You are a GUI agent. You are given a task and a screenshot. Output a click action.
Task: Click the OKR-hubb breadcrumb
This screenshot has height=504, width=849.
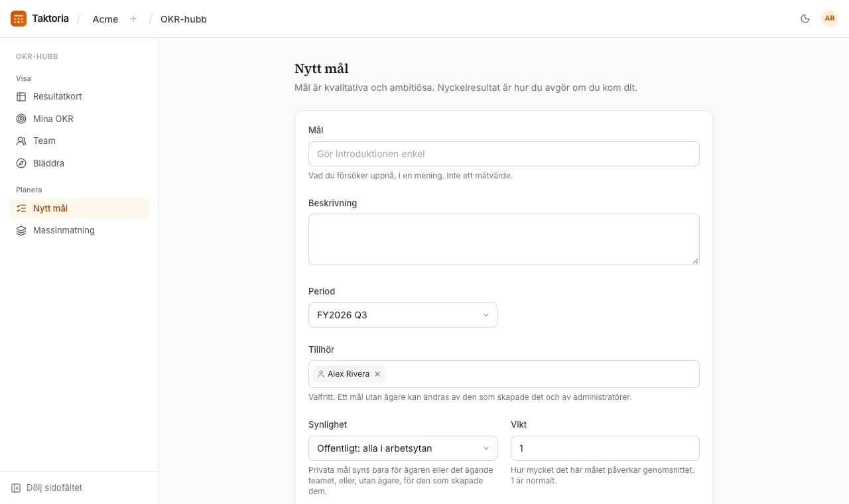(184, 19)
